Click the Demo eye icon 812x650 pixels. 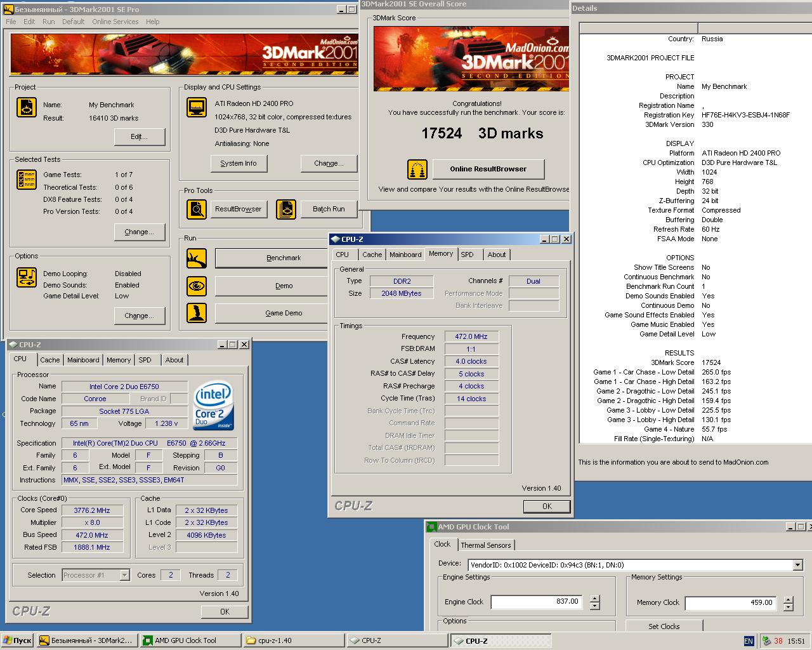(197, 286)
